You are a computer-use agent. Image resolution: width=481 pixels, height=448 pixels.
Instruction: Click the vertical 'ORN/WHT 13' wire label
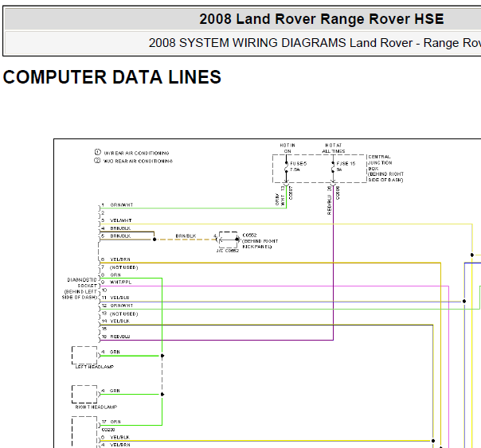(280, 196)
